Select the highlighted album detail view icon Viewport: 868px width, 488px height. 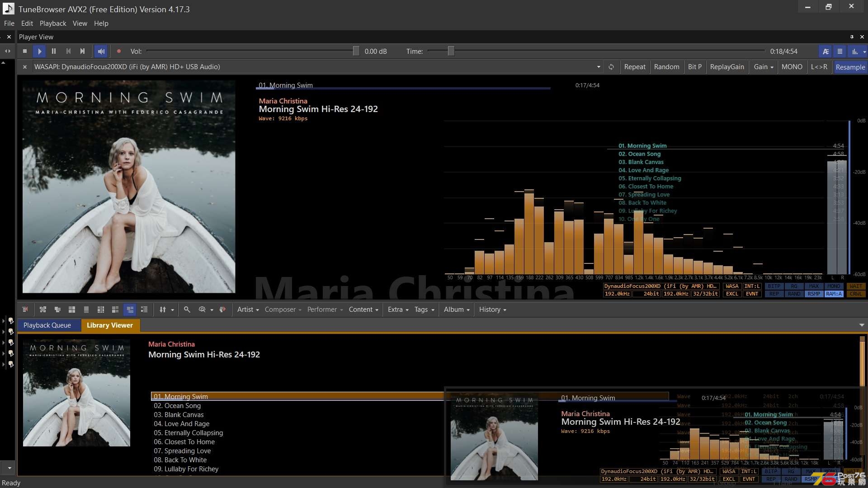coord(130,310)
